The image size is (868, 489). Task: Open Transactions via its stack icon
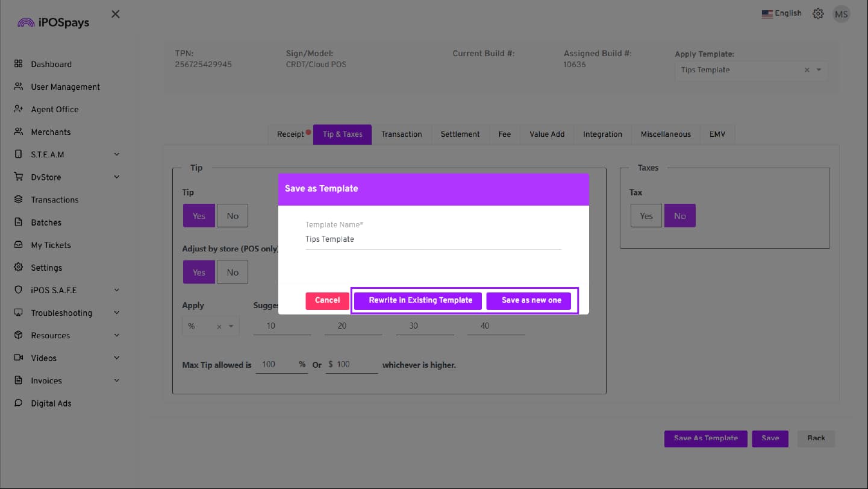(x=18, y=200)
